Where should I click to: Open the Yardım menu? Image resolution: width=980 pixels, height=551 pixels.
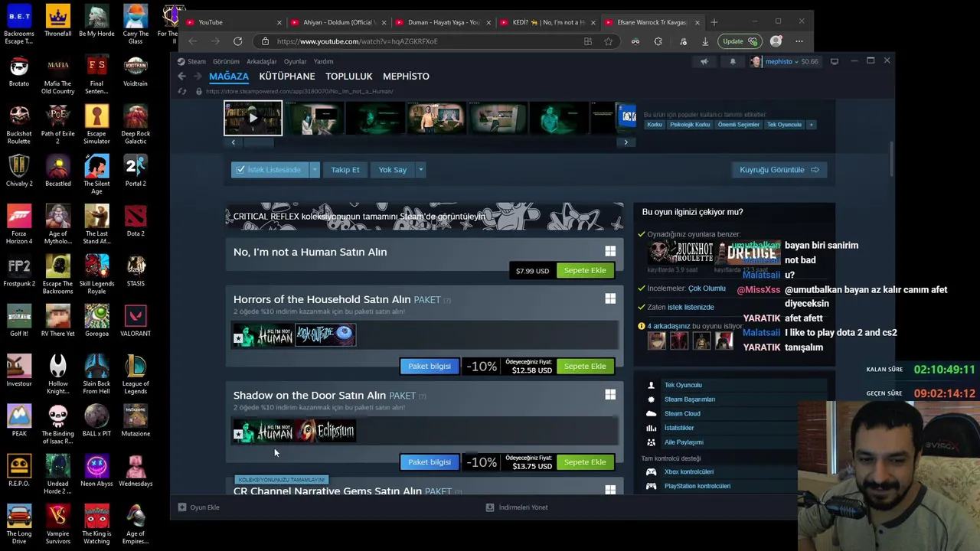323,61
